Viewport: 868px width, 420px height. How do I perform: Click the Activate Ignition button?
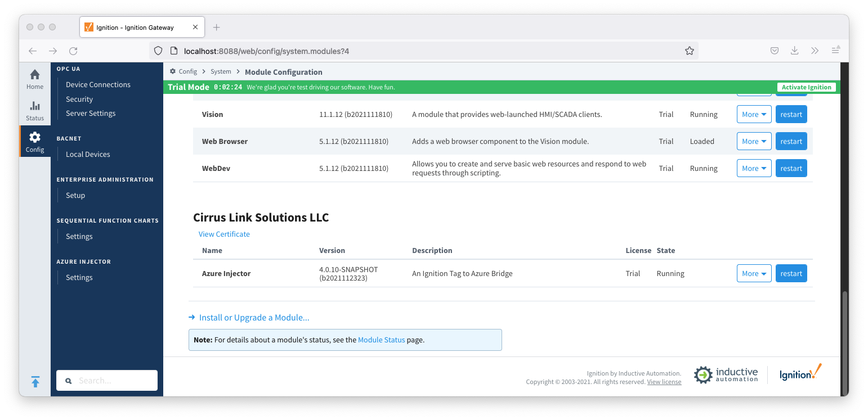[806, 87]
